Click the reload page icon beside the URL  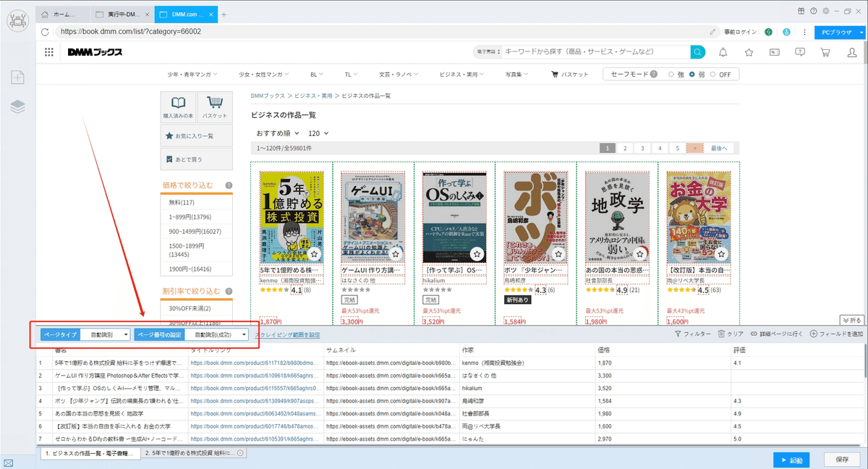[45, 32]
